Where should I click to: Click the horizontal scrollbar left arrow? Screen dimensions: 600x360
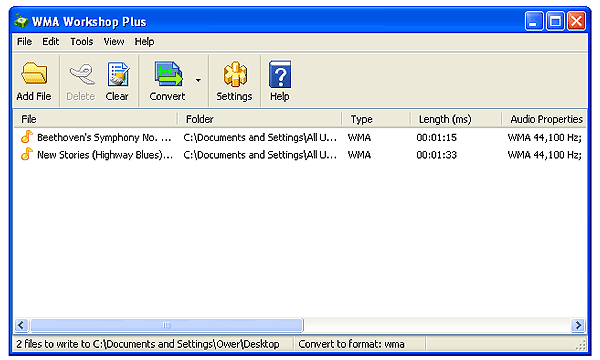tap(21, 325)
